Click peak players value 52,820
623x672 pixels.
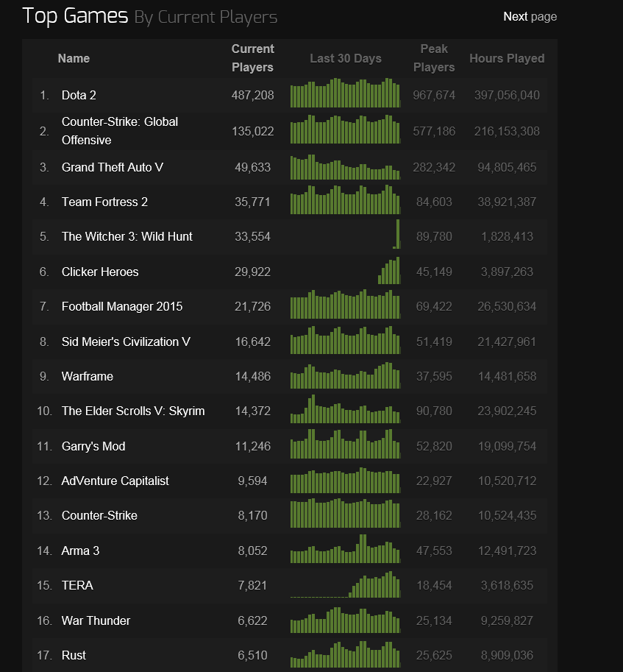(434, 446)
